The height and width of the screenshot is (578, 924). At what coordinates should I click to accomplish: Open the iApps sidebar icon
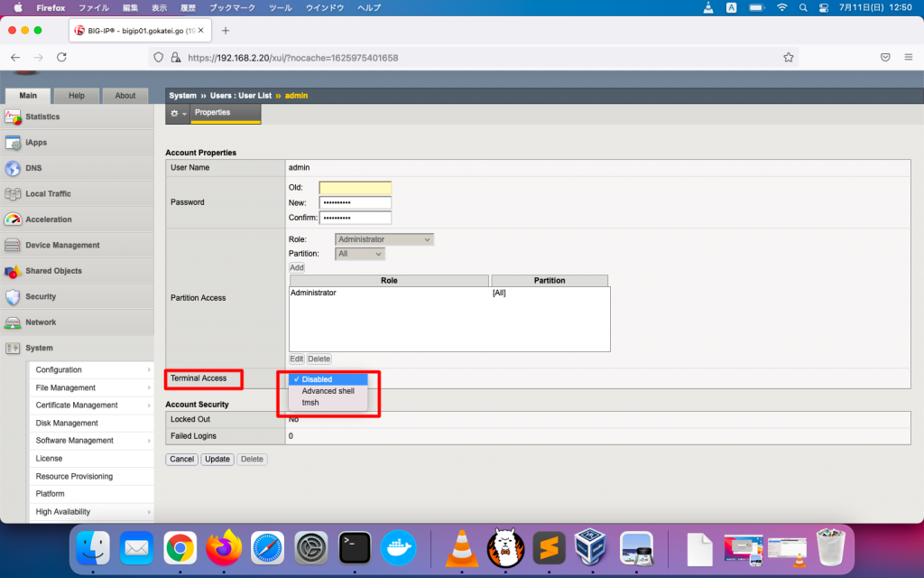pyautogui.click(x=13, y=143)
